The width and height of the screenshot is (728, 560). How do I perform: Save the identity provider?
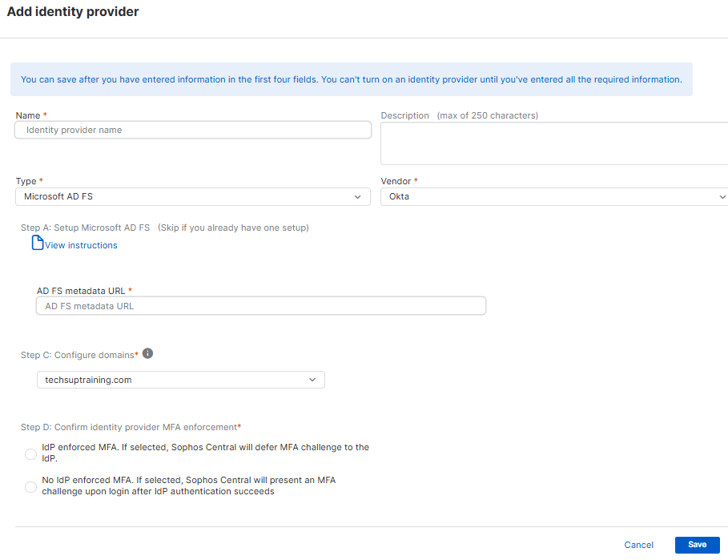coord(697,545)
